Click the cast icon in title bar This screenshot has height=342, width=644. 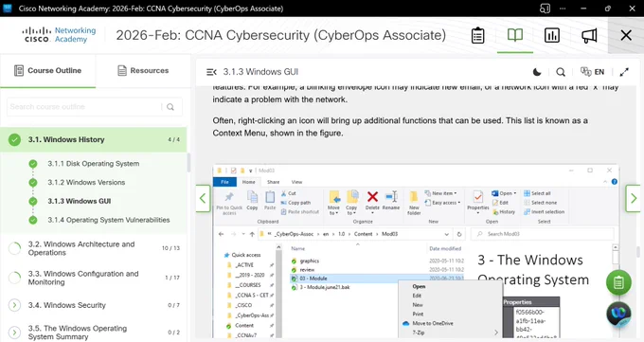[x=545, y=9]
